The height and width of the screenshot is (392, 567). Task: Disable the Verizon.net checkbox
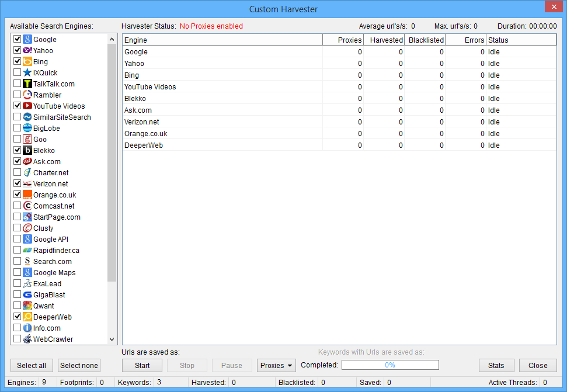click(17, 183)
